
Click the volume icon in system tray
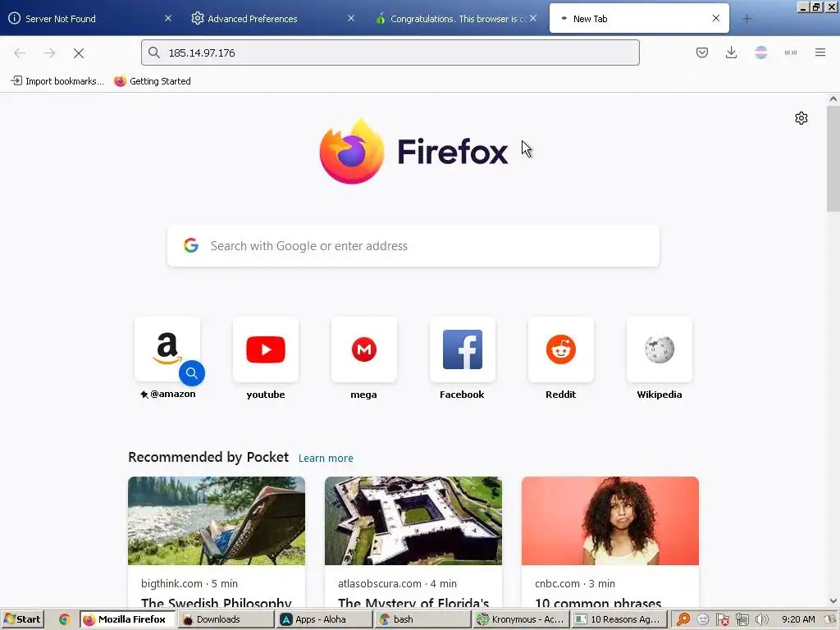761,619
